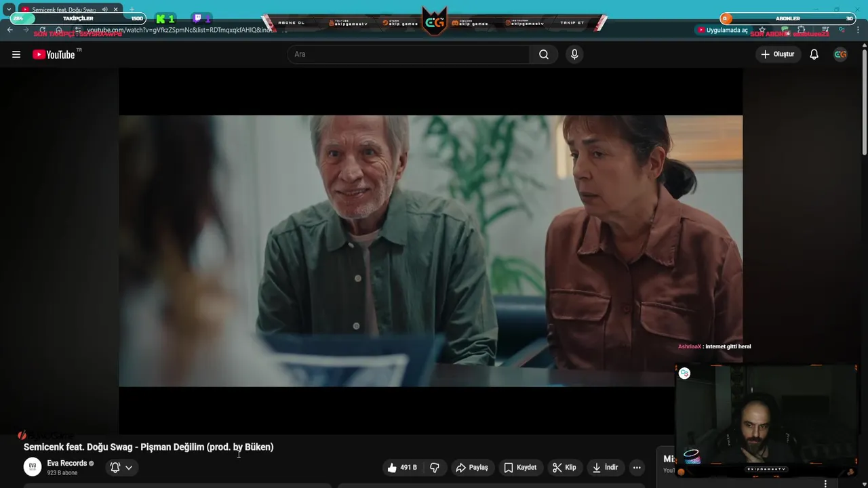Open the Eva Records channel name link
Screen dimensions: 868x488
pos(67,464)
